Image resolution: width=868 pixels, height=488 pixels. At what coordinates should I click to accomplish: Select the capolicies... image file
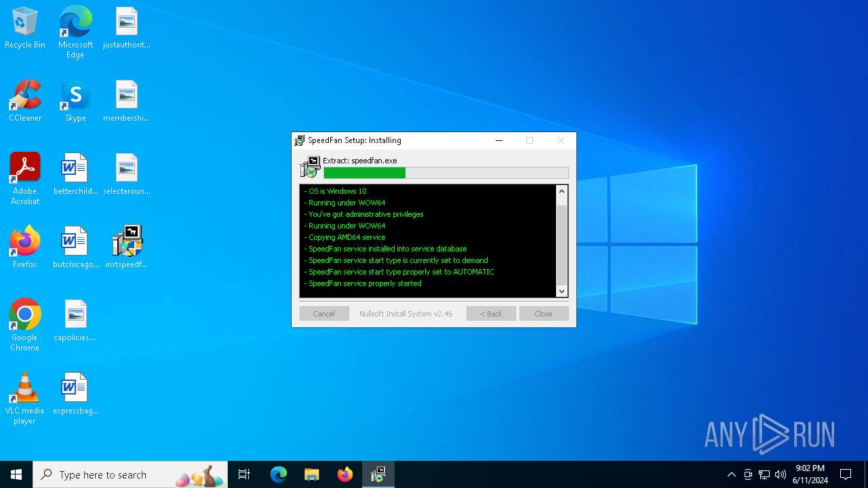click(x=75, y=321)
